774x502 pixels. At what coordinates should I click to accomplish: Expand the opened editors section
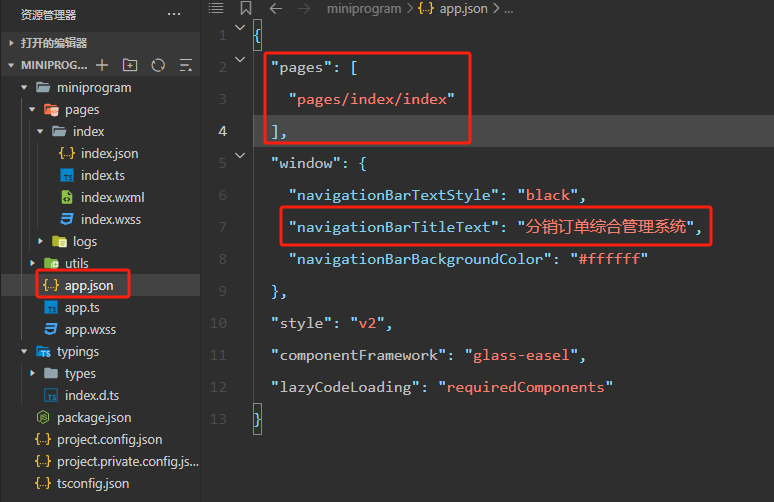coord(11,43)
